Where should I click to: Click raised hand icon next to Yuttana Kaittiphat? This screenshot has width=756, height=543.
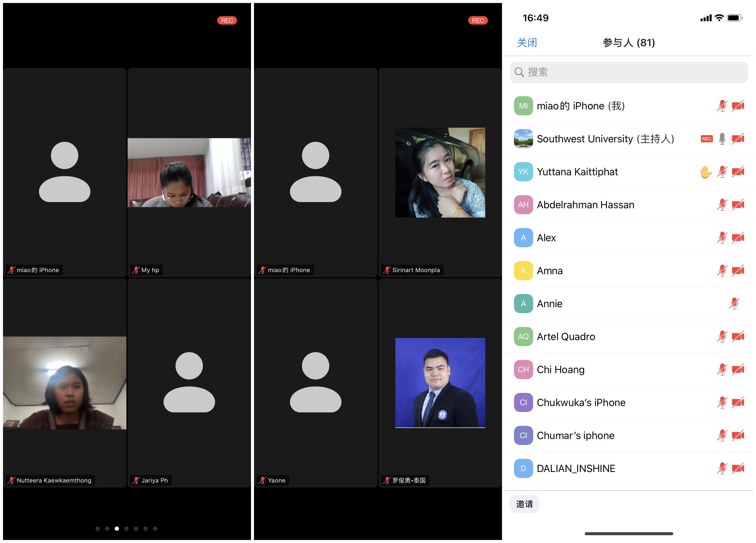(705, 172)
